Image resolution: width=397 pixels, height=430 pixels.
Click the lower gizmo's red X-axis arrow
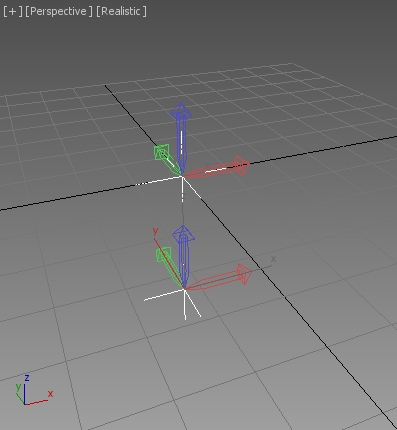click(219, 277)
